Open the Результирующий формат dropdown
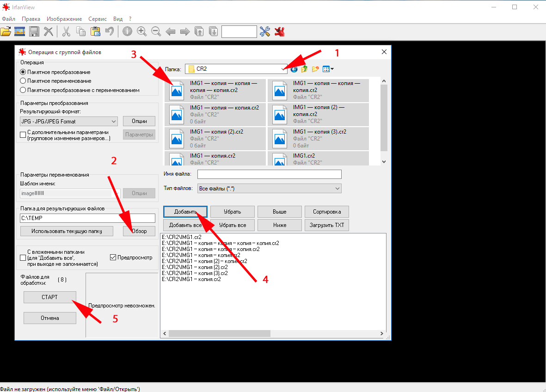 pos(114,121)
